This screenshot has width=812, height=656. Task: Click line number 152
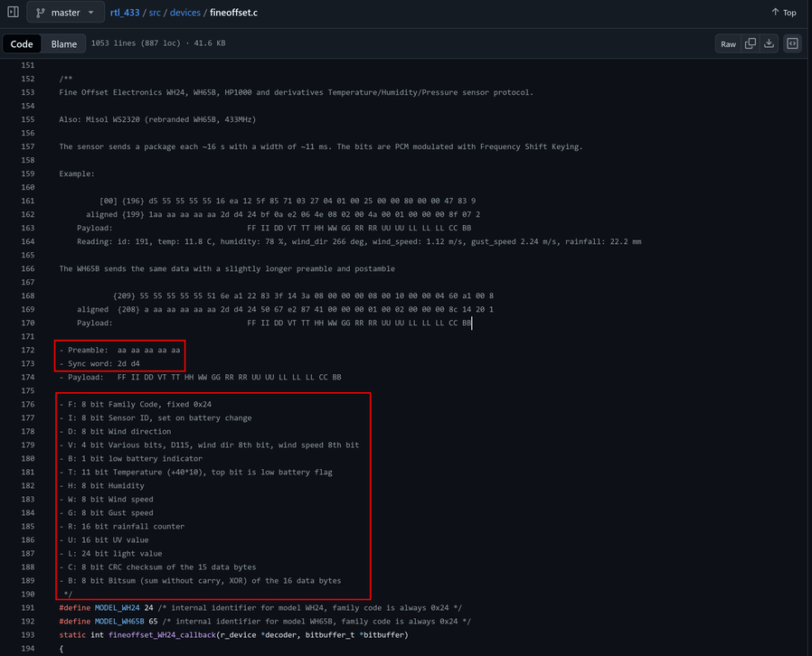coord(26,79)
